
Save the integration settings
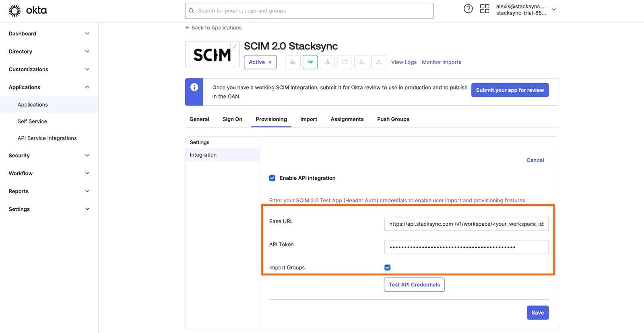[x=538, y=313]
